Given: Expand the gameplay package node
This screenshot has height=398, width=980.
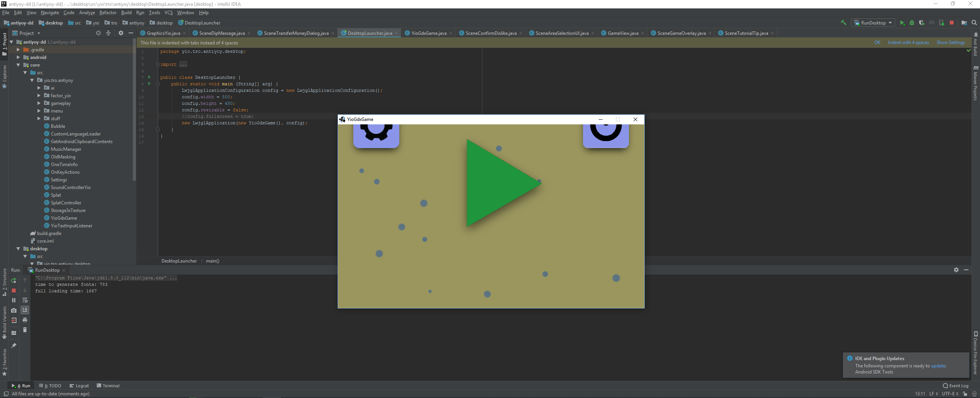Looking at the screenshot, I should click(x=39, y=103).
